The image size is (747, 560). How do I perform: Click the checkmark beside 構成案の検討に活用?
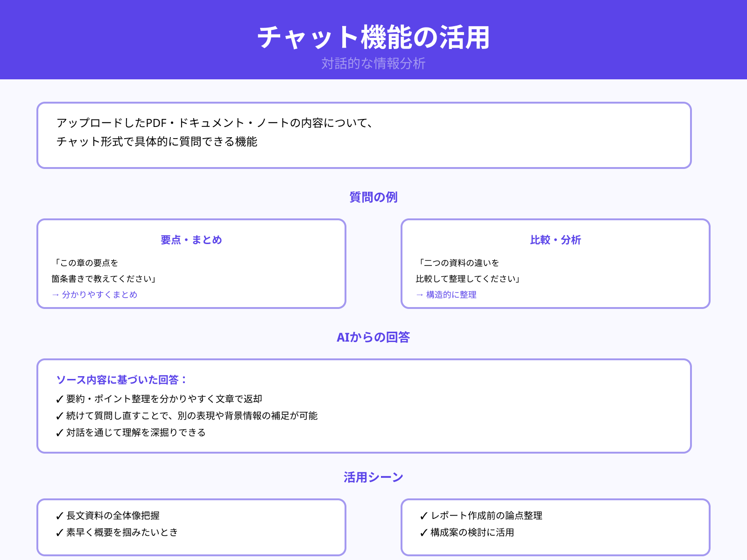click(x=423, y=532)
